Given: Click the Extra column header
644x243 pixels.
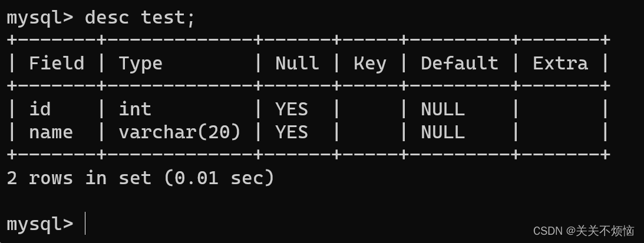Looking at the screenshot, I should click(560, 63).
